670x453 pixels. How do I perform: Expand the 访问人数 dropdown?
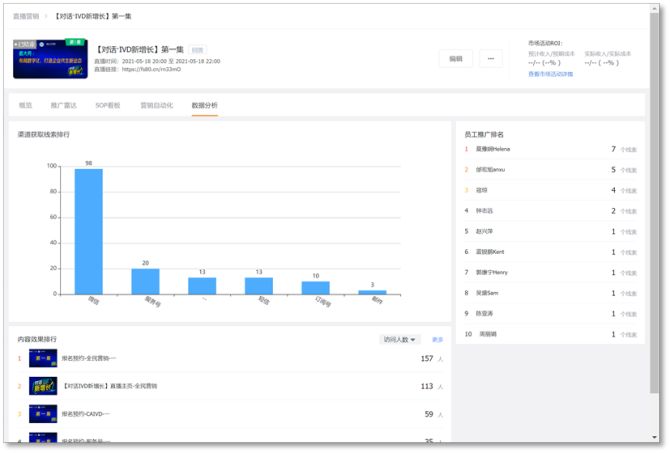point(400,340)
